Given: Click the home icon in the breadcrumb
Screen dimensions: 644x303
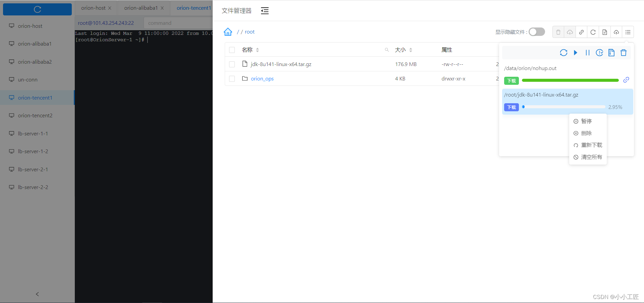Looking at the screenshot, I should (x=228, y=32).
